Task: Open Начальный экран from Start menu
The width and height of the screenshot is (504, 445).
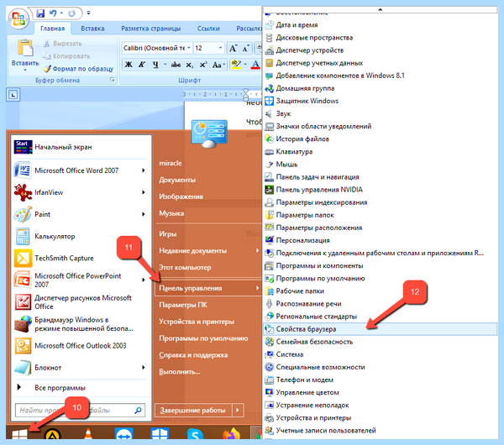Action: tap(81, 147)
